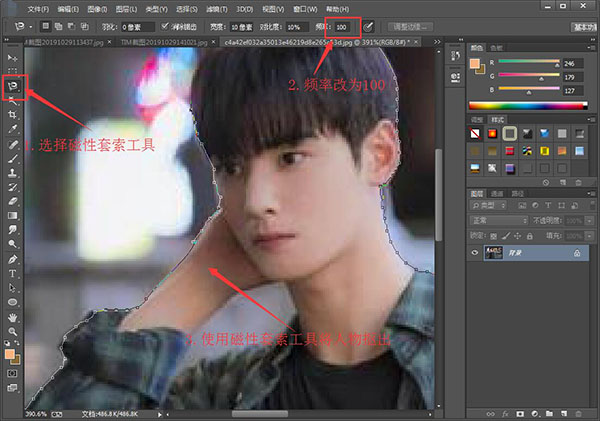The width and height of the screenshot is (600, 421).
Task: Select the Eyedropper tool
Action: [x=12, y=129]
